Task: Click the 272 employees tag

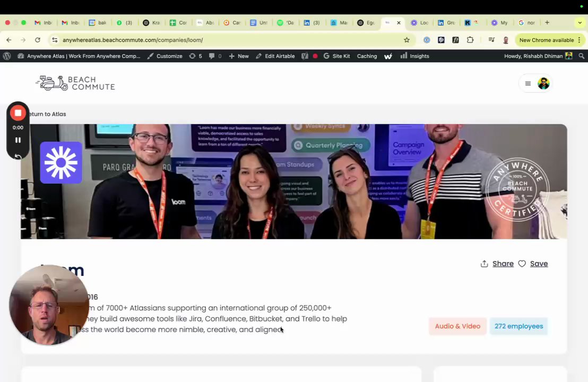Action: pos(518,326)
